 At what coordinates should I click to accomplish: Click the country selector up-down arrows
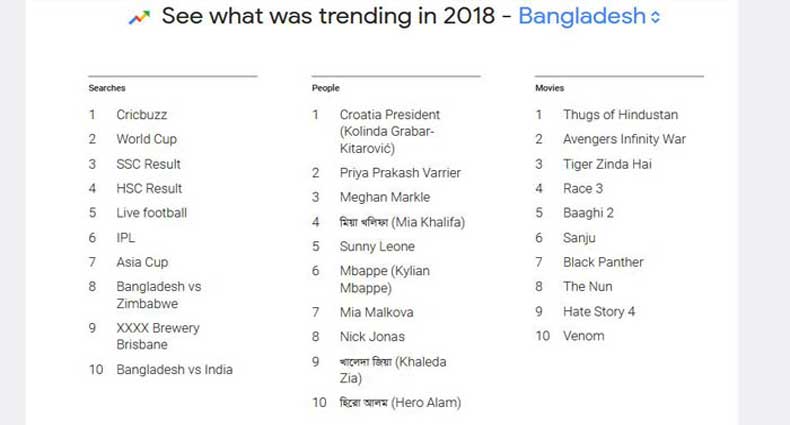(x=656, y=18)
